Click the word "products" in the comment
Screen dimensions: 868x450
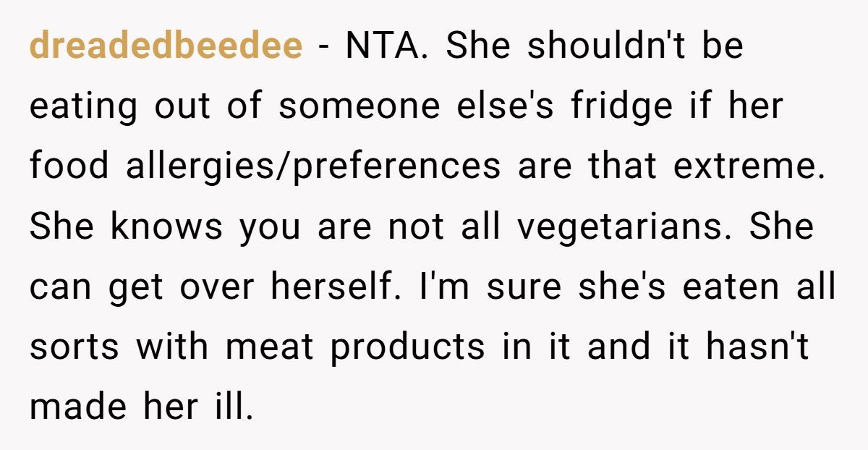[x=408, y=347]
